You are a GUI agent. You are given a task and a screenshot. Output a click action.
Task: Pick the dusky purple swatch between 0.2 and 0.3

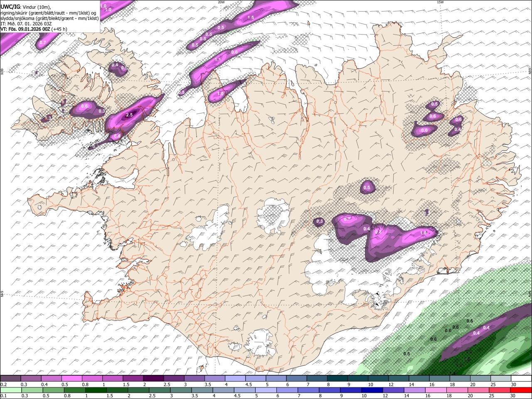10,379
